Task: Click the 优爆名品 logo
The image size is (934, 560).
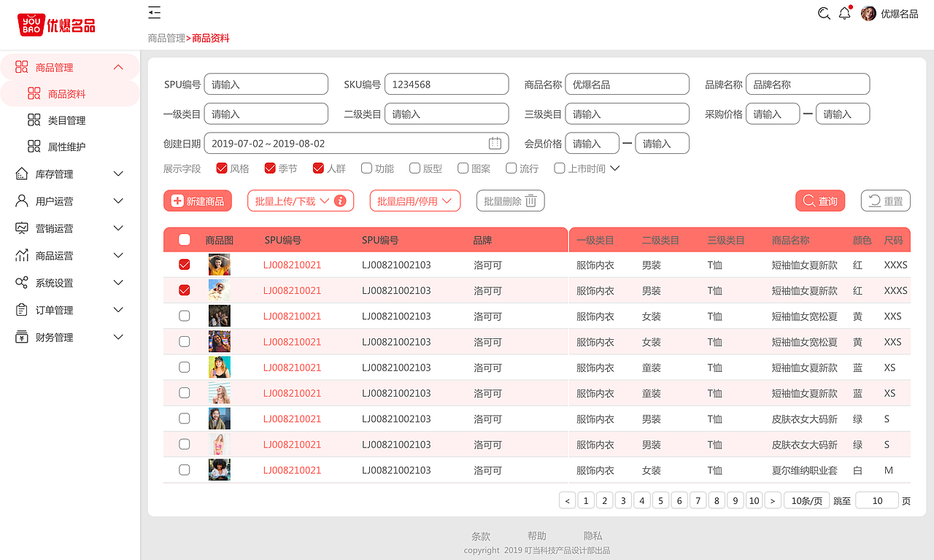Action: pos(56,25)
